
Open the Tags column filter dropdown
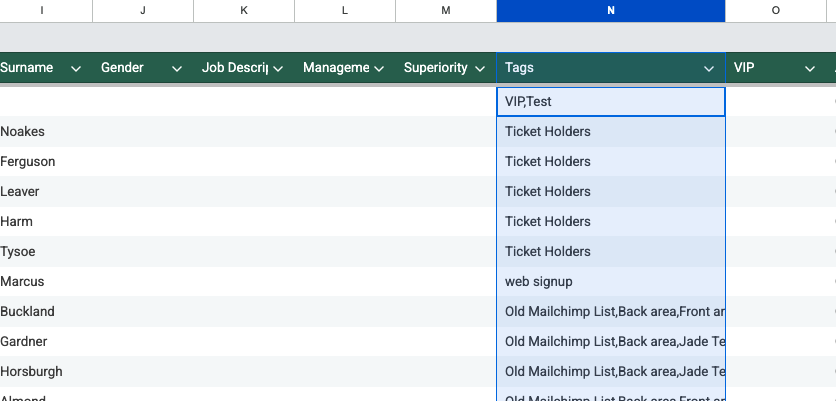(x=709, y=68)
